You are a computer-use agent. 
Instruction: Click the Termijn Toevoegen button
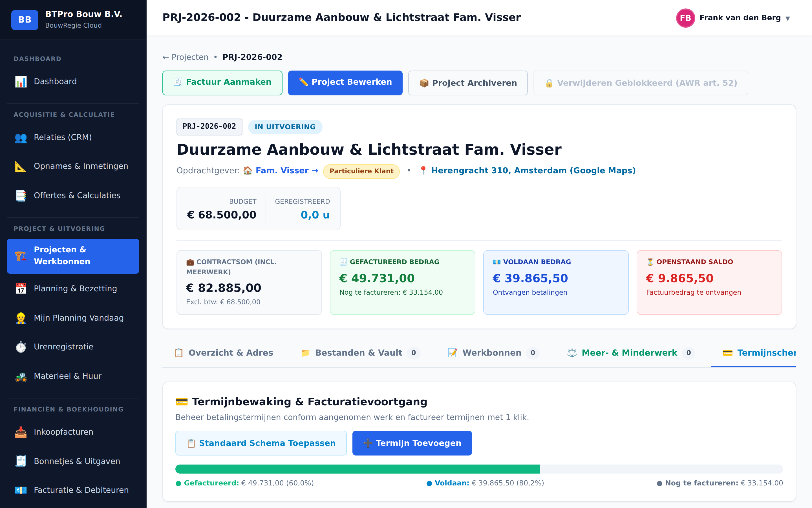click(x=412, y=443)
